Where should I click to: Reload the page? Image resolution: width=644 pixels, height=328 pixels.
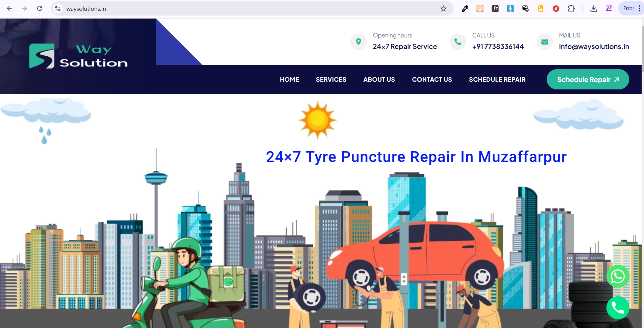[x=40, y=8]
